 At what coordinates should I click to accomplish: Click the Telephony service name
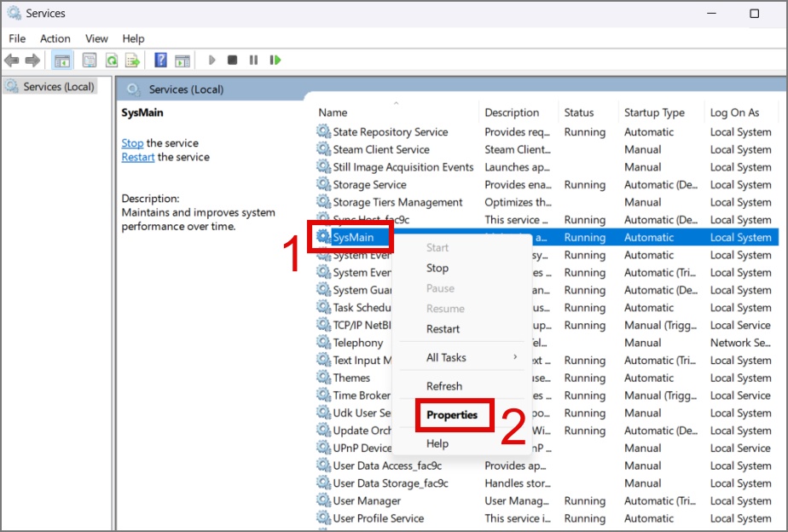coord(358,343)
